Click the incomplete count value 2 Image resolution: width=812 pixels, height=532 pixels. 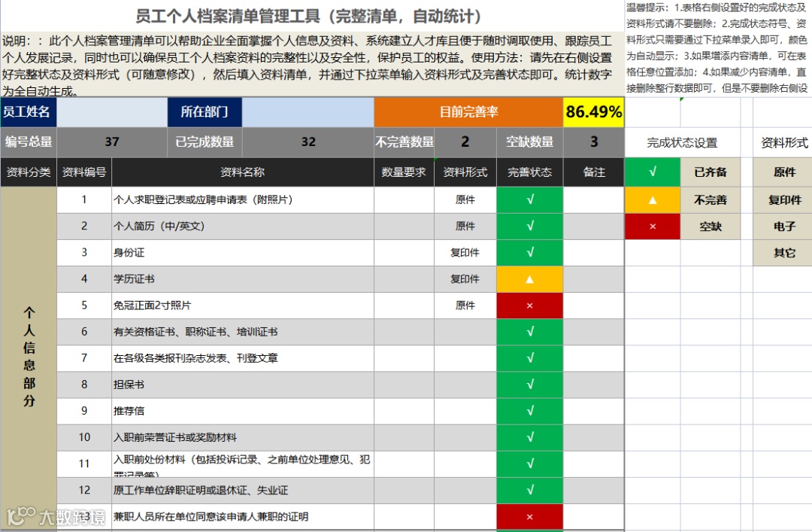tap(465, 142)
